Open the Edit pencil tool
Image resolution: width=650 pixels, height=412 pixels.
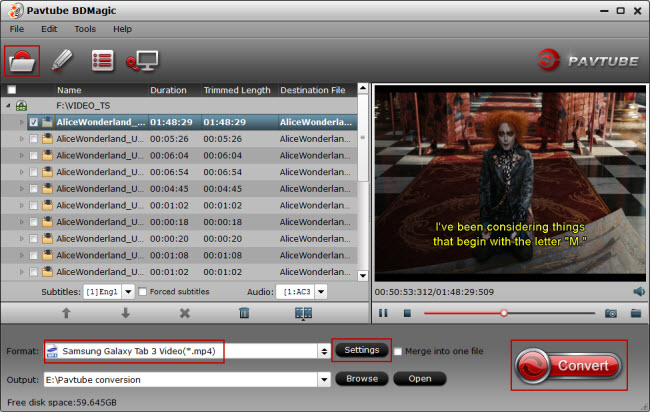[62, 61]
